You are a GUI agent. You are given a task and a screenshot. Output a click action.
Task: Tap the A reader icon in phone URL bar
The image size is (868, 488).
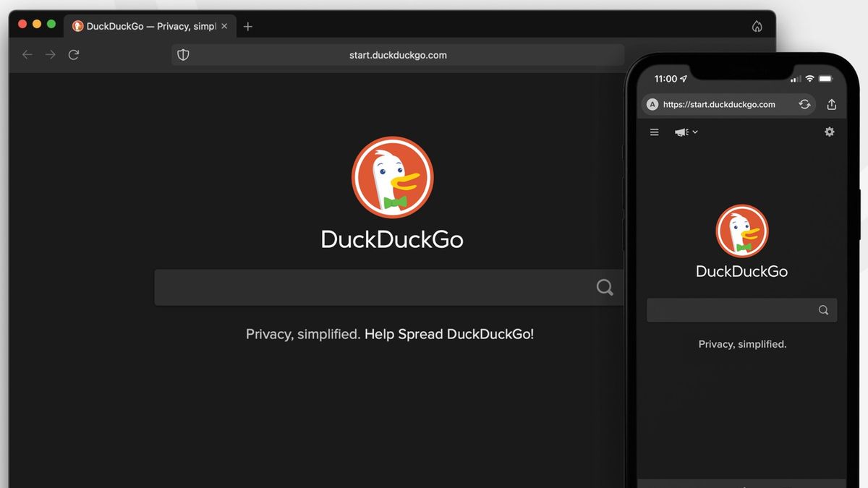[x=652, y=104]
